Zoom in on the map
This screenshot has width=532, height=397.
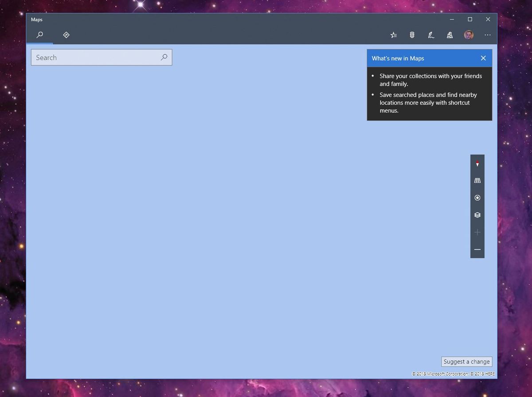tap(477, 232)
